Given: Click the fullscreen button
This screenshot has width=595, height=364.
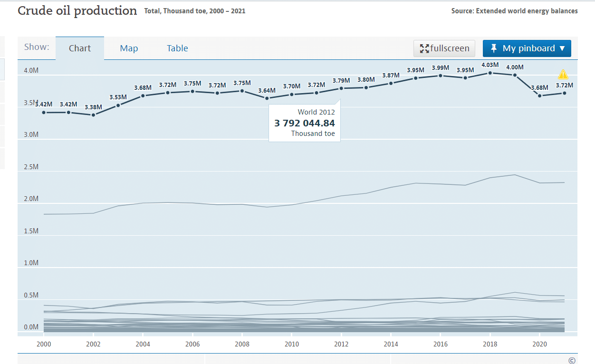Looking at the screenshot, I should pyautogui.click(x=444, y=48).
